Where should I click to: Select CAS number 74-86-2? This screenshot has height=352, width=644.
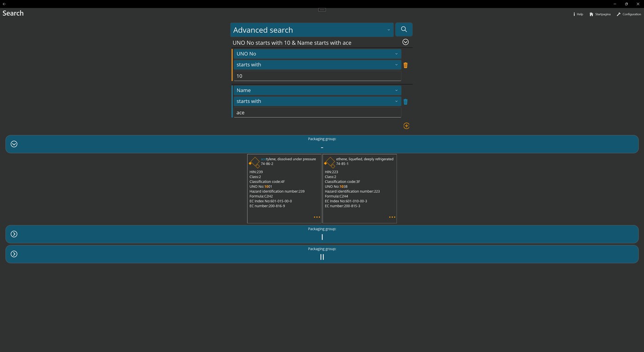click(x=267, y=164)
